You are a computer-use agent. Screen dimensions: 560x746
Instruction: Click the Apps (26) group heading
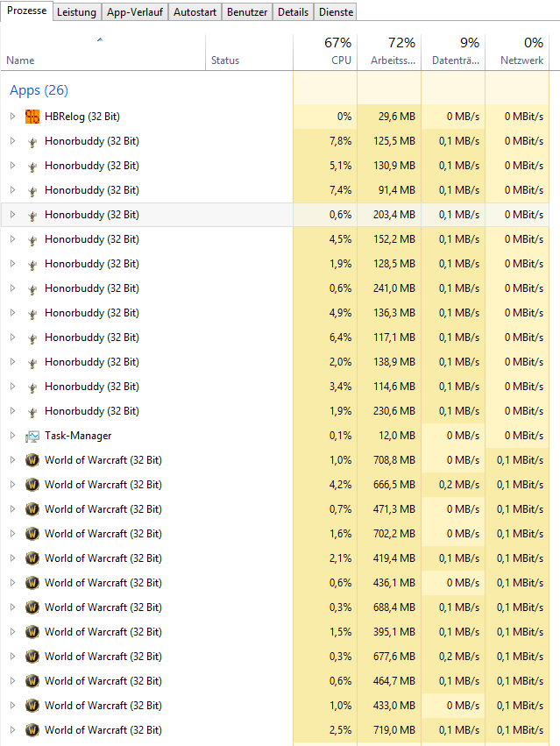(x=39, y=90)
